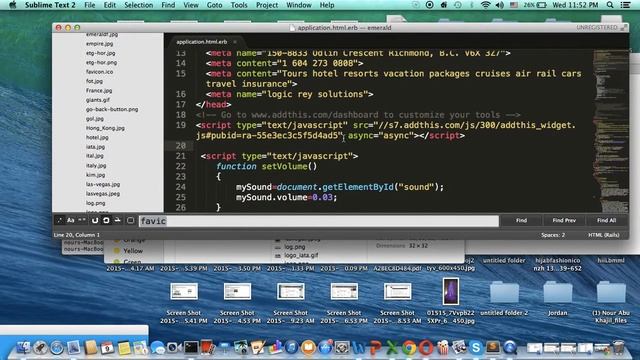Open Calendar from the Dock
This screenshot has height=360, width=640.
click(107, 347)
